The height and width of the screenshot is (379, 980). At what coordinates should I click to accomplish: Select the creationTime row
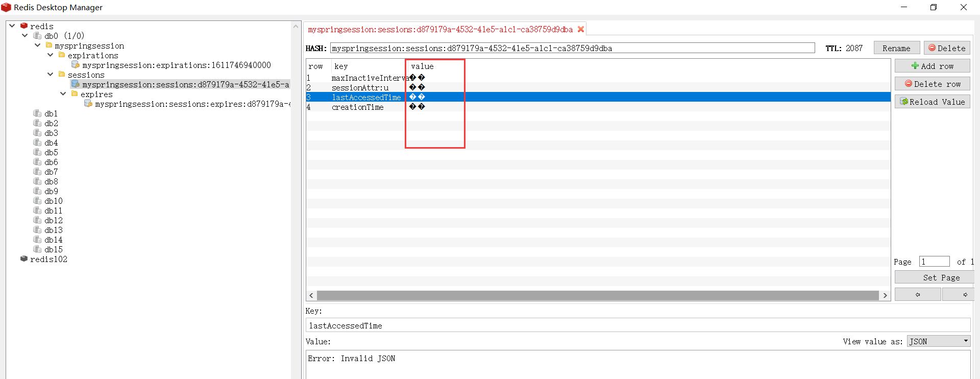click(598, 107)
